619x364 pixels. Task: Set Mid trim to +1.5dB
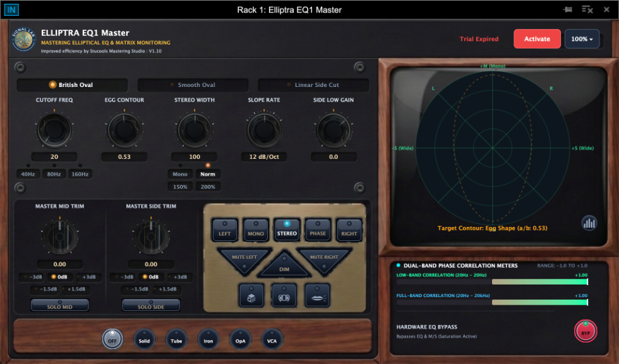[76, 289]
